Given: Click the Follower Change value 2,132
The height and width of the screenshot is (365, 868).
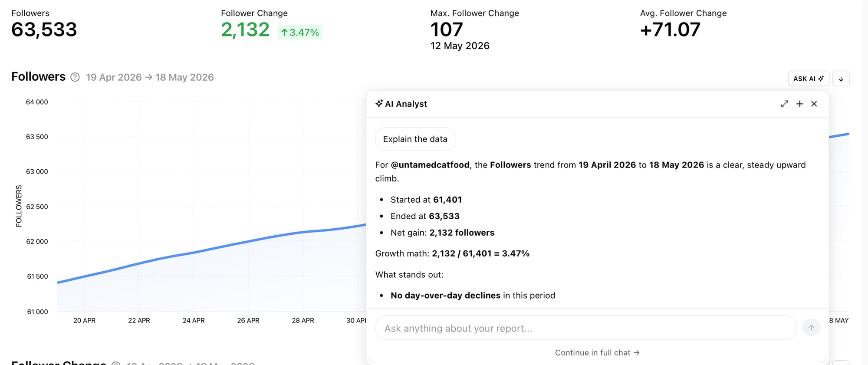Looking at the screenshot, I should 245,30.
